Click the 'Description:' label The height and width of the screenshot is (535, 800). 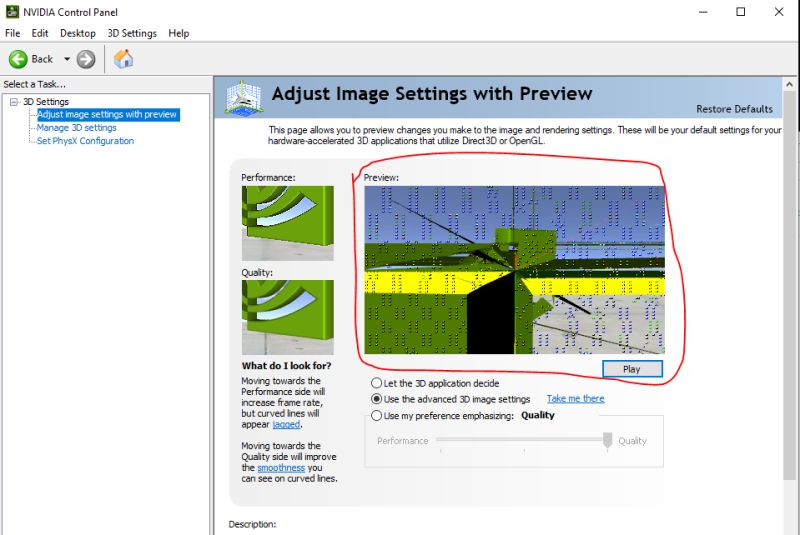(253, 524)
